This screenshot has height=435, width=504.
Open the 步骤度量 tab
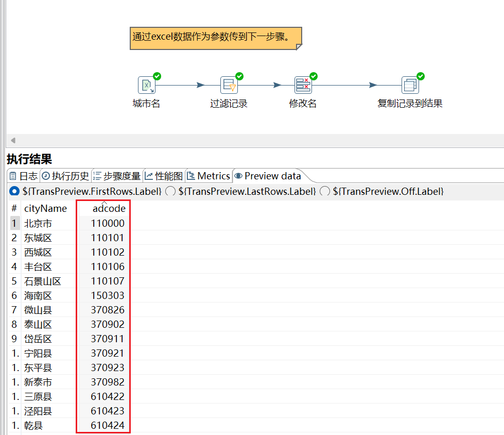[x=117, y=176]
